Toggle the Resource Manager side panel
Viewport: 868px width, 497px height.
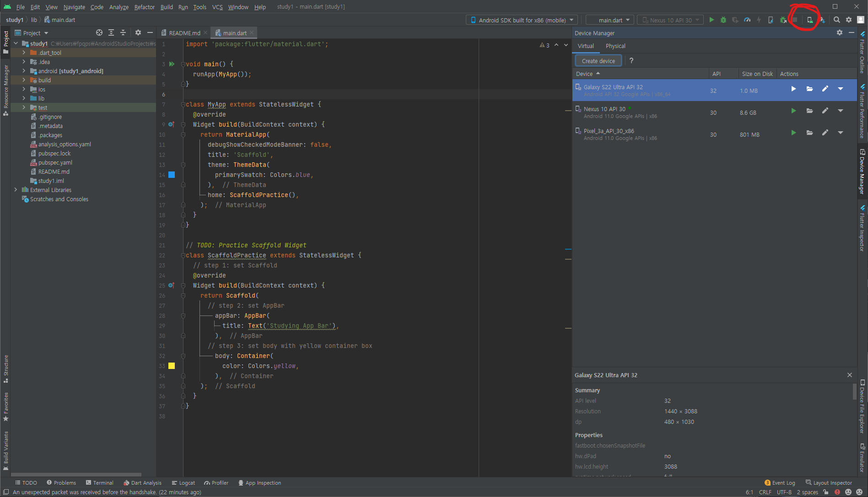(5, 90)
